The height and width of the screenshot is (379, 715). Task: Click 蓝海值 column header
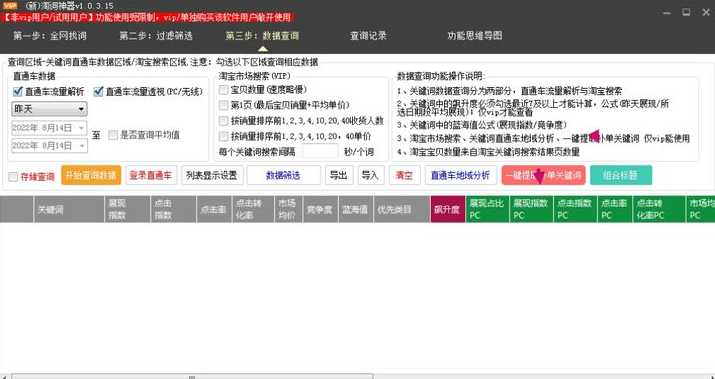point(356,209)
